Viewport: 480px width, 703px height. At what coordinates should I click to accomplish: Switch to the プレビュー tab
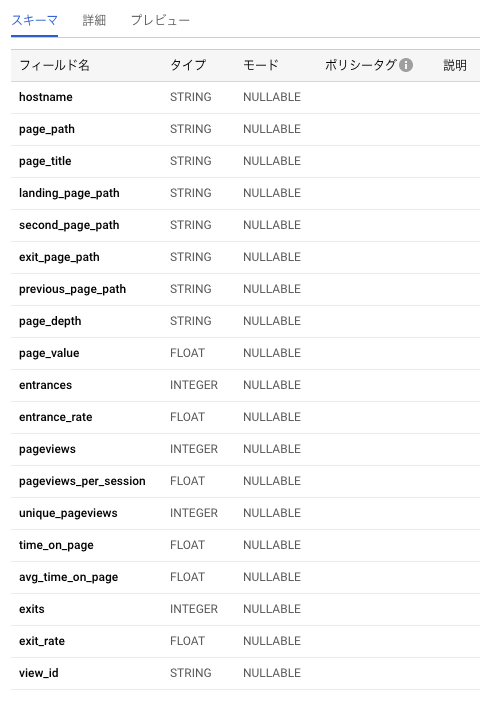(160, 21)
